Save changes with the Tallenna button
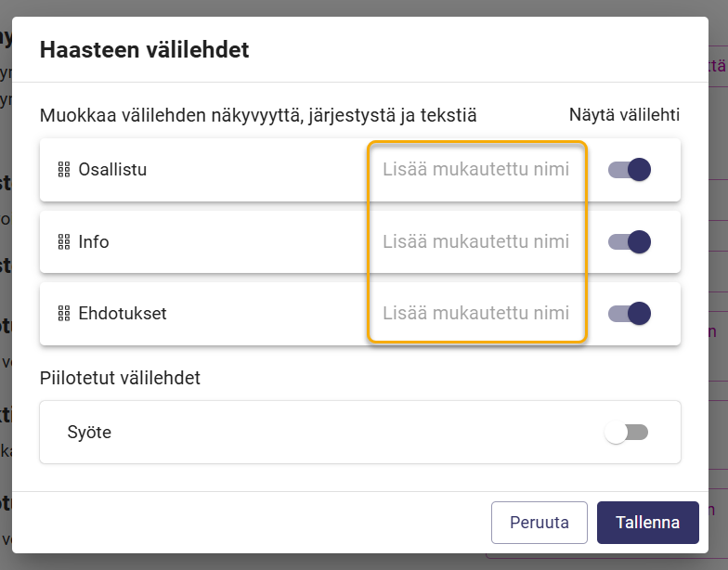This screenshot has height=570, width=728. 648,522
